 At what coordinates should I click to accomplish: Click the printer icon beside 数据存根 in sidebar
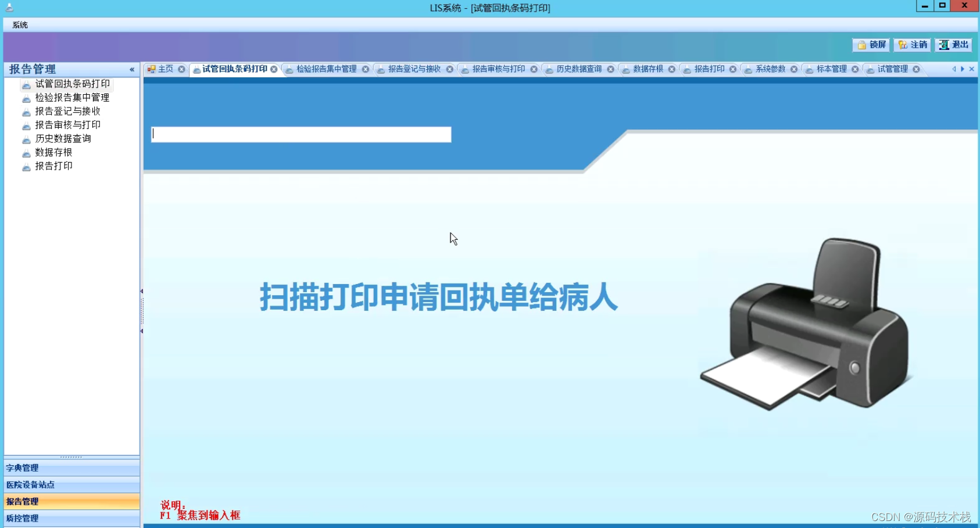tap(27, 152)
